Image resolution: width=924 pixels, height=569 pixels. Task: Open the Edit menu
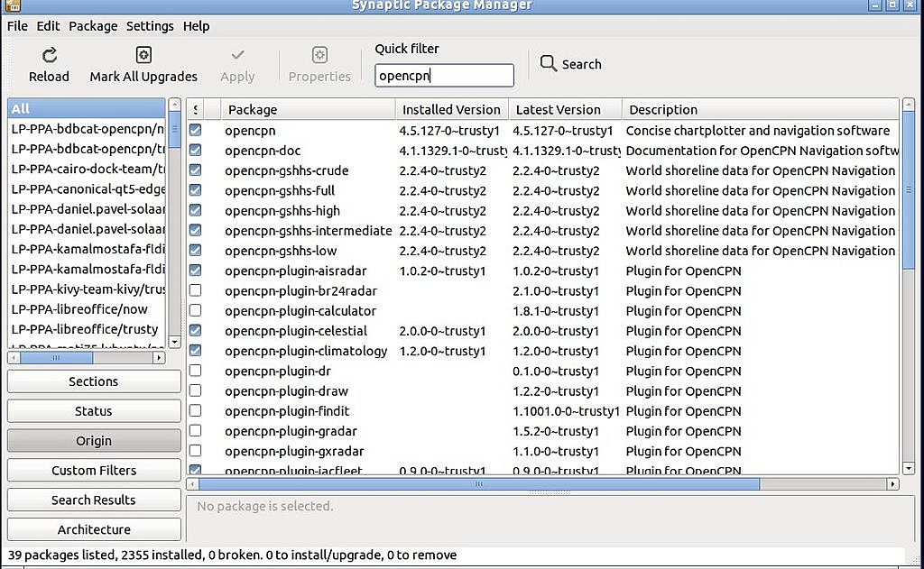[48, 26]
